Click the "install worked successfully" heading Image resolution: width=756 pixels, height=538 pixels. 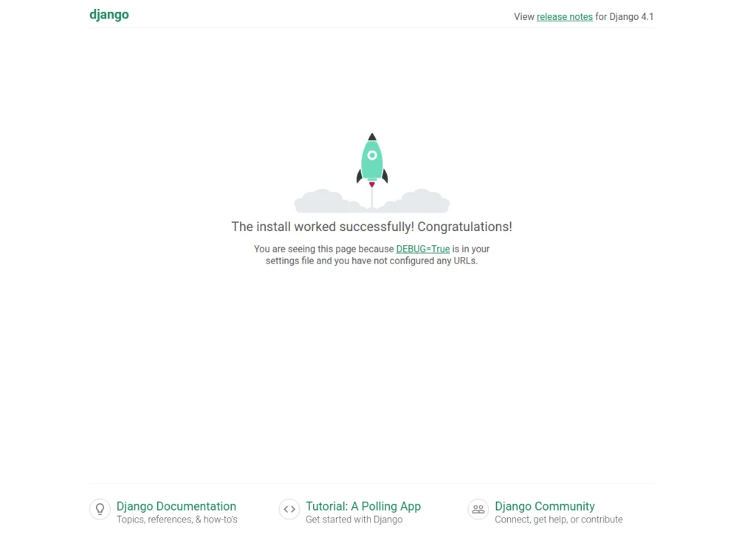pyautogui.click(x=371, y=227)
